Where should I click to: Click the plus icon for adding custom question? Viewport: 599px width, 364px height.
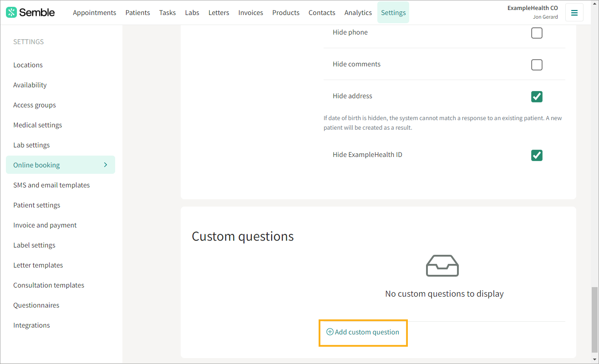coord(330,332)
